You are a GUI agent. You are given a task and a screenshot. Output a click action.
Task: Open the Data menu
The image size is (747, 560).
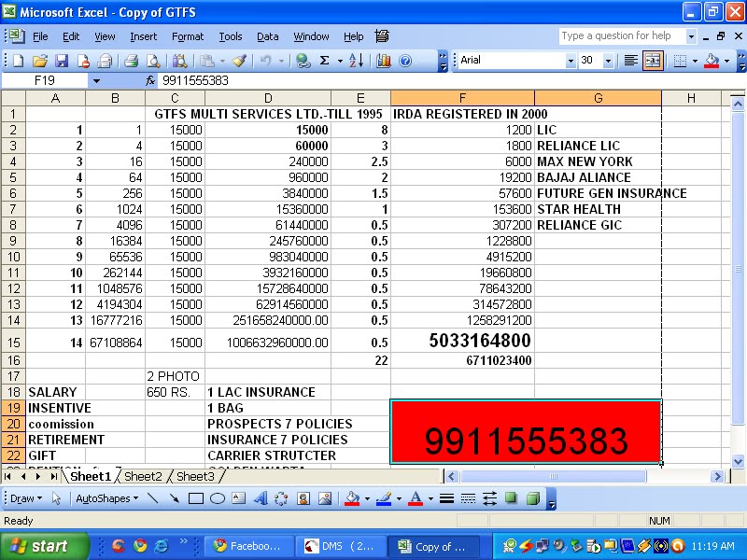coord(267,36)
